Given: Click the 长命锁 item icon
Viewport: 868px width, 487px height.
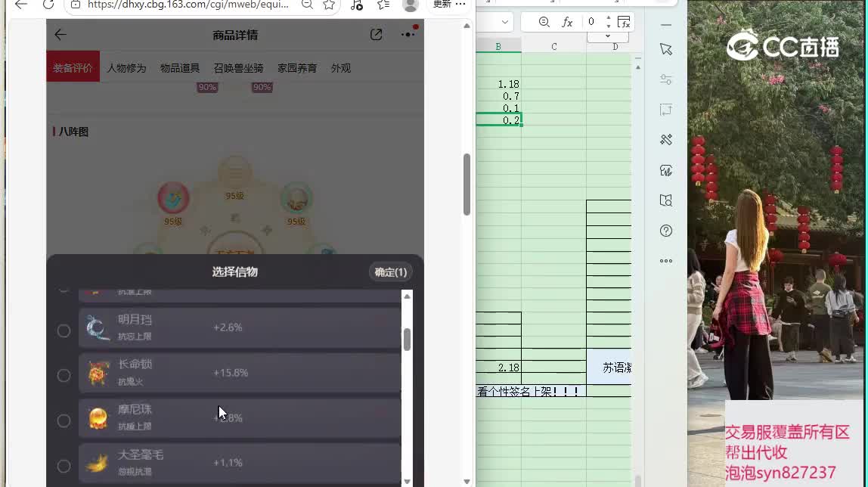Looking at the screenshot, I should click(x=98, y=373).
